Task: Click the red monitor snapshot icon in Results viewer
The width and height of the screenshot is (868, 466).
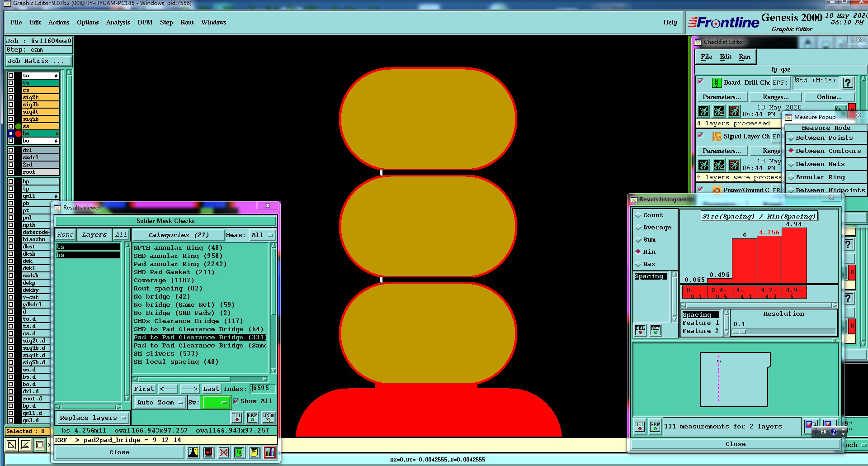Action: [x=208, y=452]
